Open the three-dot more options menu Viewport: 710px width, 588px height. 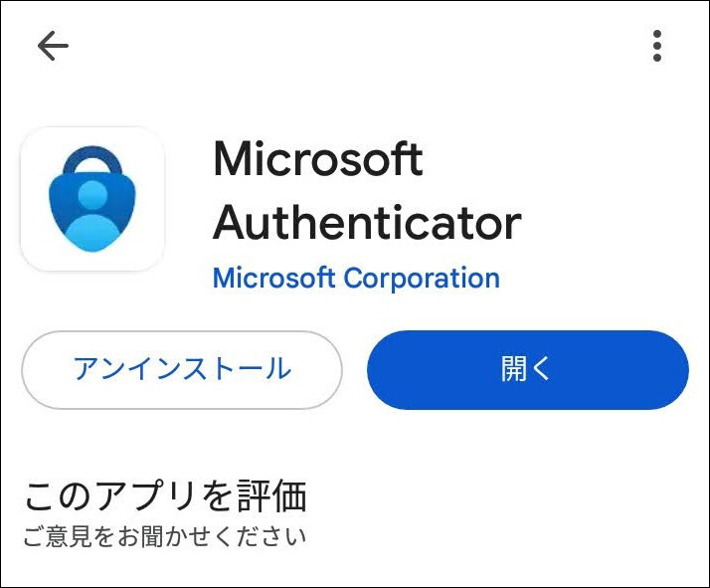tap(657, 46)
